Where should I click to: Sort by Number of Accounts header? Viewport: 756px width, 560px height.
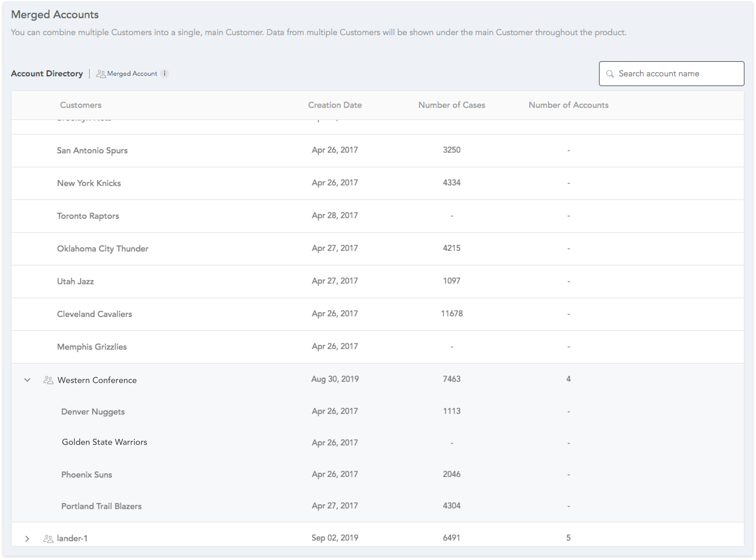click(x=569, y=105)
